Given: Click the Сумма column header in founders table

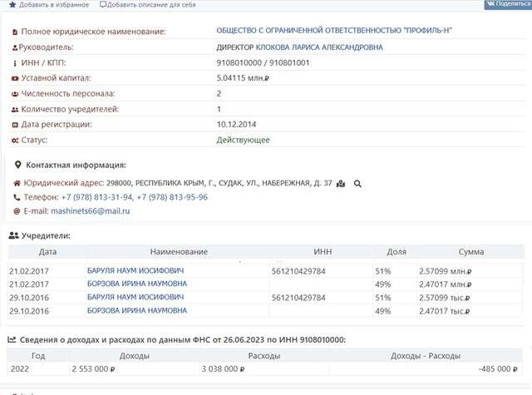Looking at the screenshot, I should [470, 251].
